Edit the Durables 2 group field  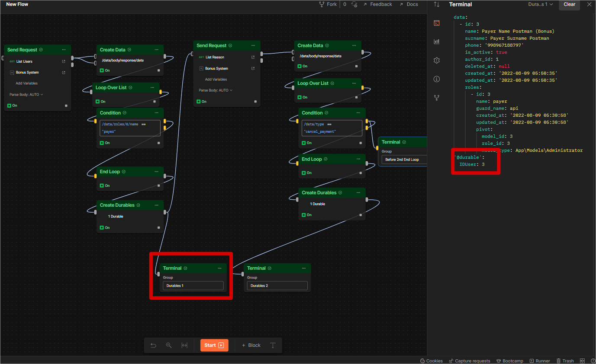[x=277, y=286]
